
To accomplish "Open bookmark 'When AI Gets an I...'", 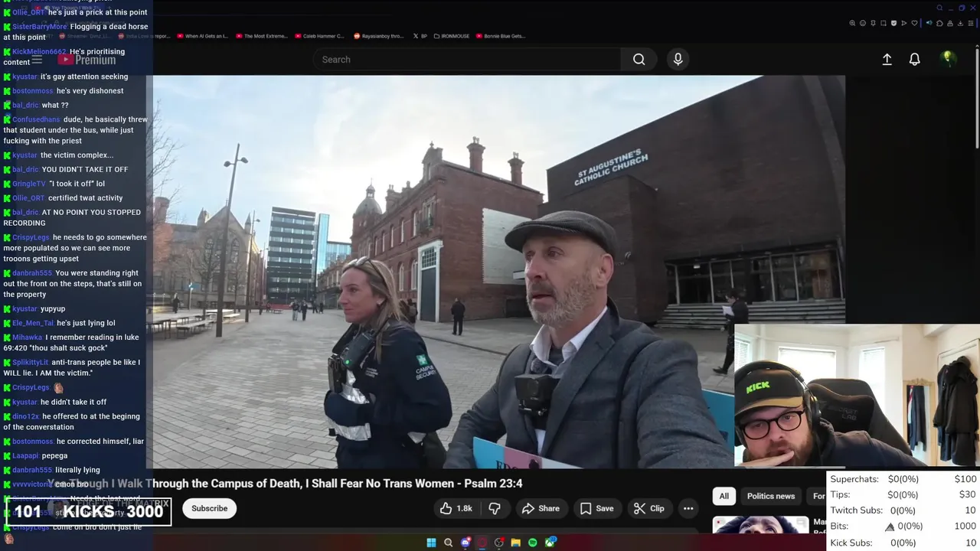I will point(201,36).
